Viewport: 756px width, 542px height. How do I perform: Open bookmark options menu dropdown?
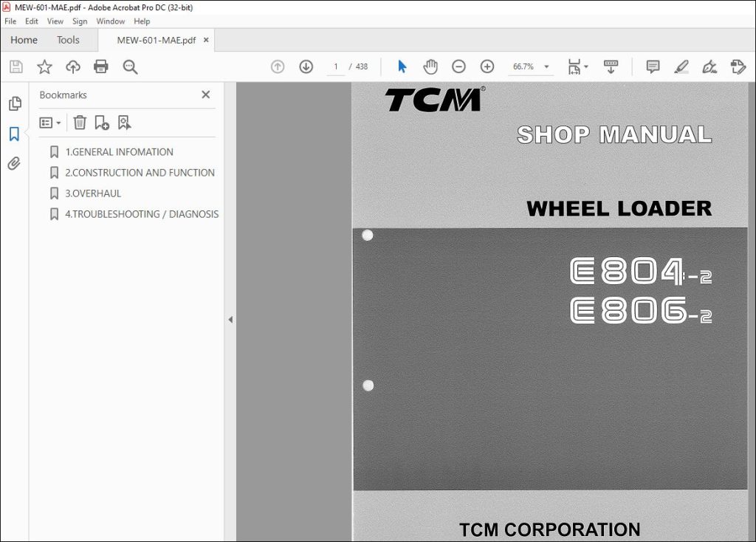point(50,123)
